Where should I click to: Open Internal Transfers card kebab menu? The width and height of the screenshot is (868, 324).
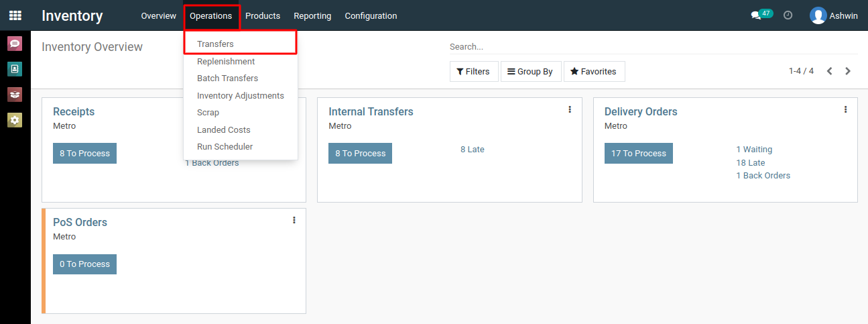570,109
